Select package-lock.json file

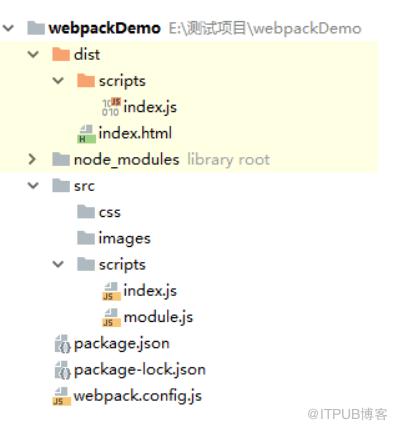[140, 370]
